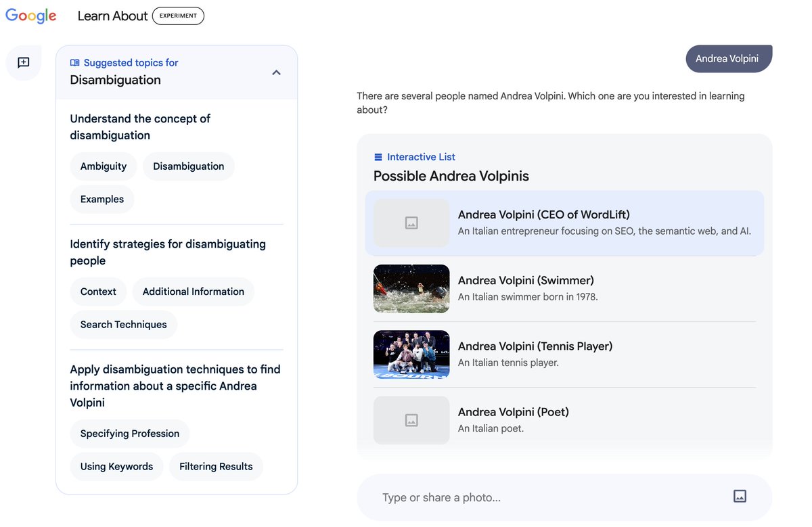Click 'Possible Andrea Volpinis' list title
Screen dimensions: 812x527
click(x=451, y=176)
